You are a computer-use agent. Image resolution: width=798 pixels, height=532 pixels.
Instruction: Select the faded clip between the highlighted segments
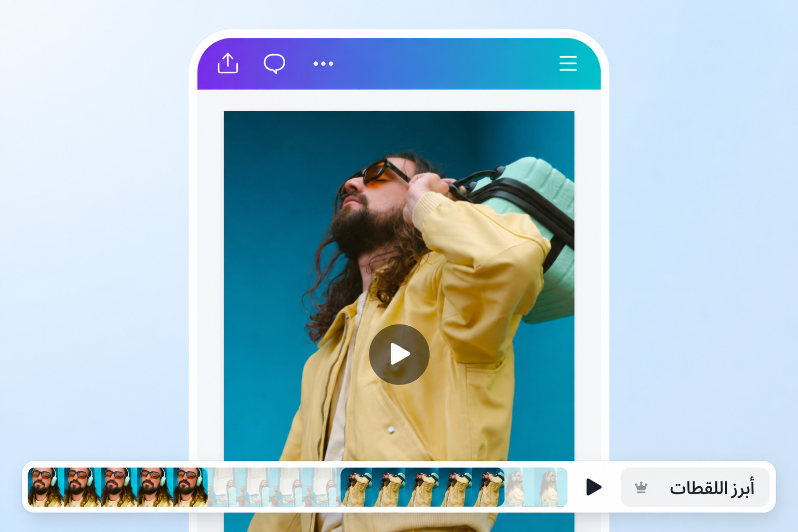pyautogui.click(x=274, y=487)
